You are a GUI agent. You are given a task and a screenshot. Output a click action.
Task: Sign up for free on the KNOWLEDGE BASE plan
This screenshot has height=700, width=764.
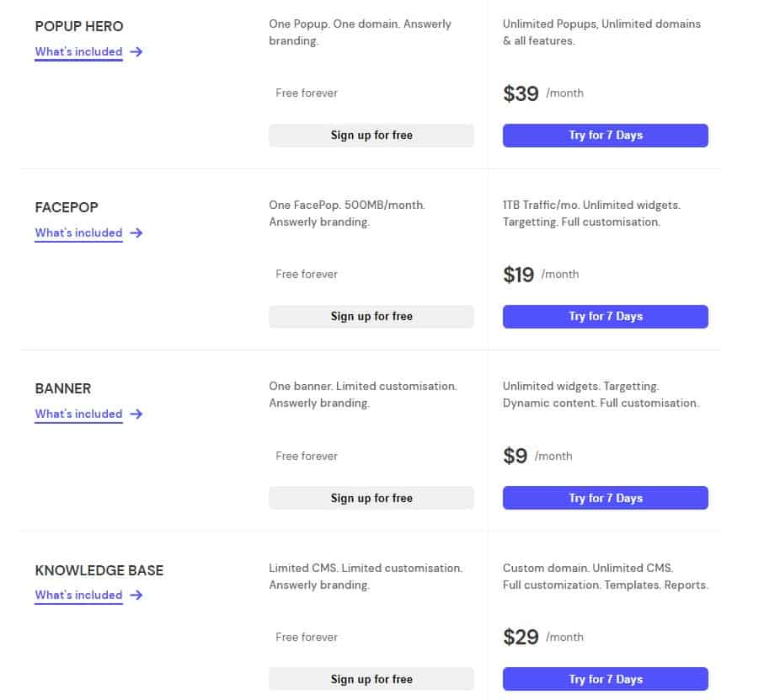click(371, 679)
